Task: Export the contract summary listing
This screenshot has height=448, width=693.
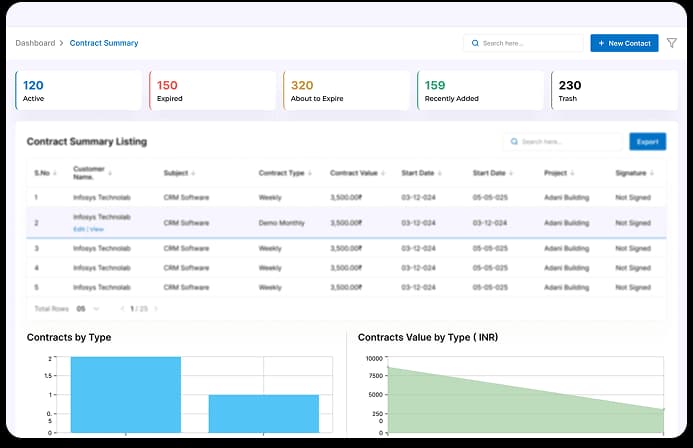Action: click(x=647, y=142)
